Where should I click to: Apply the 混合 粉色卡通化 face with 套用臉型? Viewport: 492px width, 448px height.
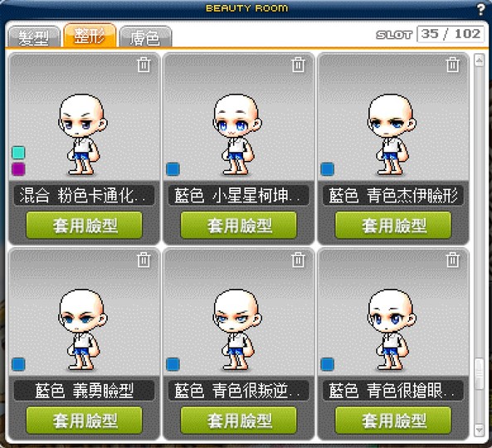(x=85, y=226)
